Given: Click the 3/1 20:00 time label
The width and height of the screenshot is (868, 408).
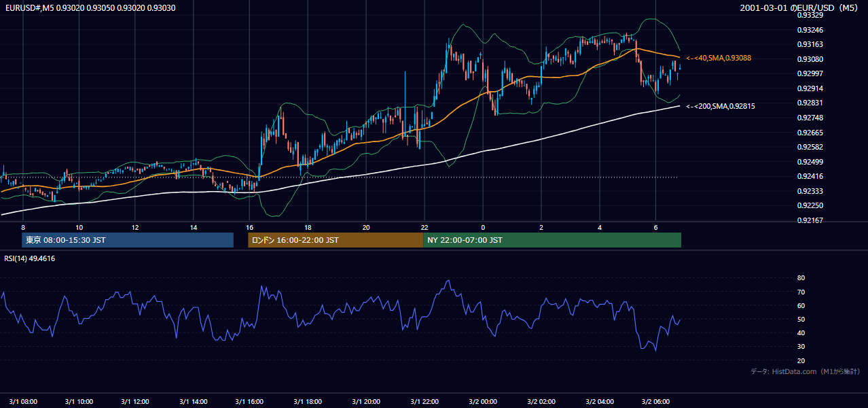Looking at the screenshot, I should (365, 401).
